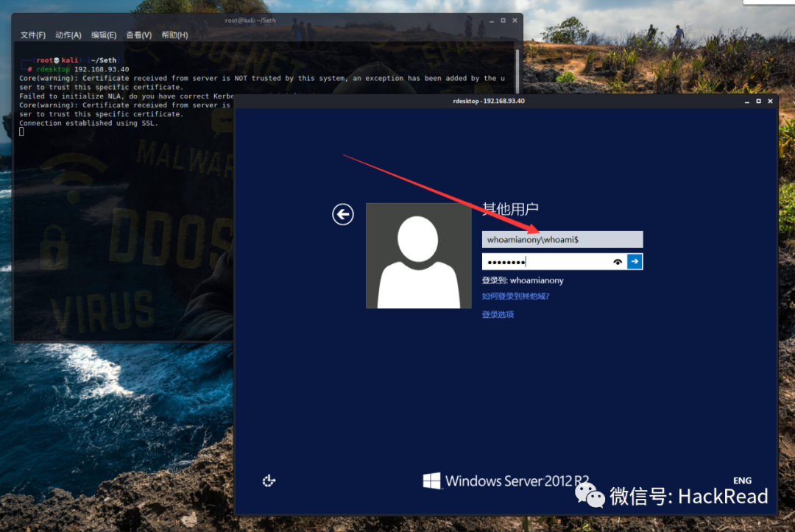Open terminal 帮助(H) menu

tap(174, 35)
